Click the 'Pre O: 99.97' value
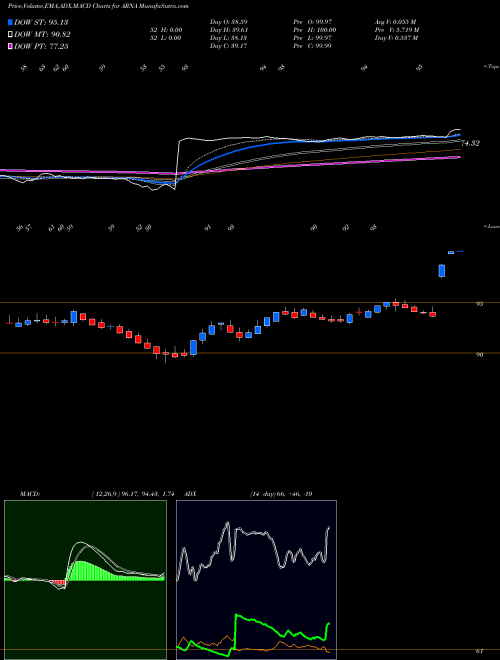 [313, 21]
